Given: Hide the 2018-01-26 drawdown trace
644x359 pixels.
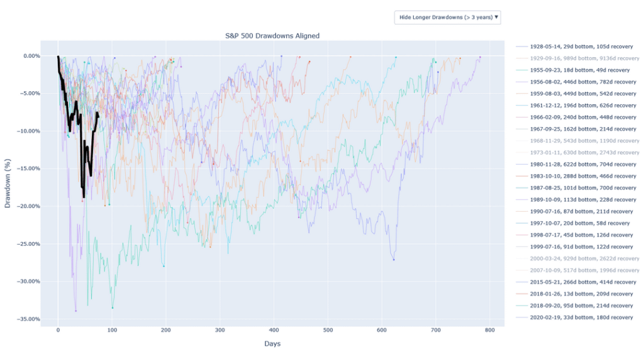Looking at the screenshot, I should click(x=575, y=294).
